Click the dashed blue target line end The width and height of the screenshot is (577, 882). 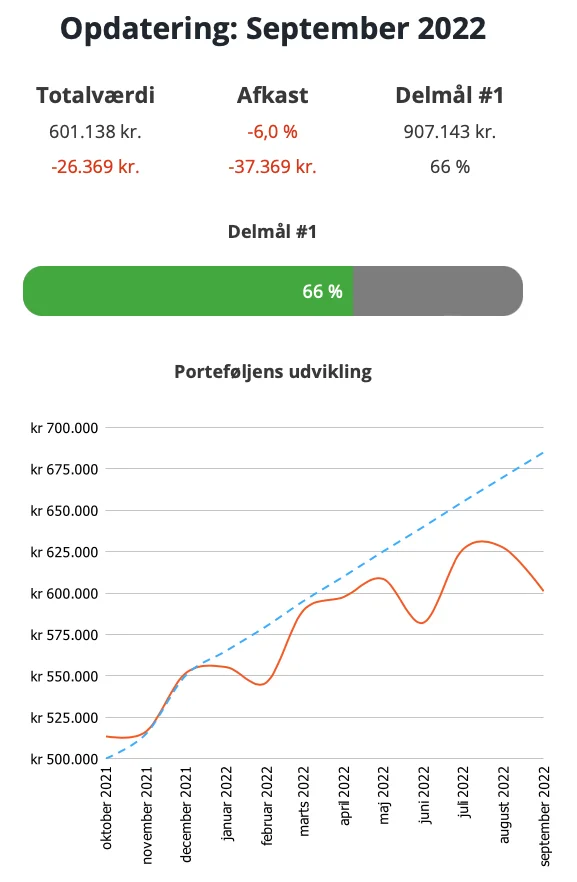pos(542,452)
